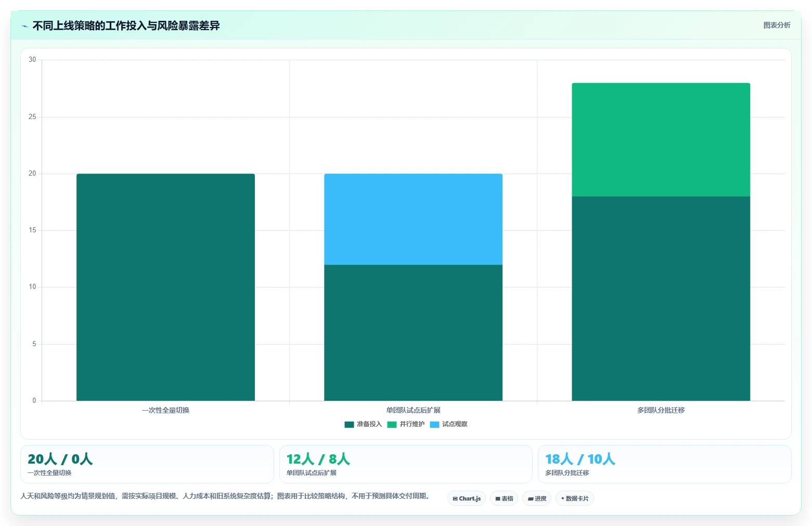The width and height of the screenshot is (812, 526).
Task: Toggle the 并行维护 legend color swatch
Action: click(x=392, y=425)
